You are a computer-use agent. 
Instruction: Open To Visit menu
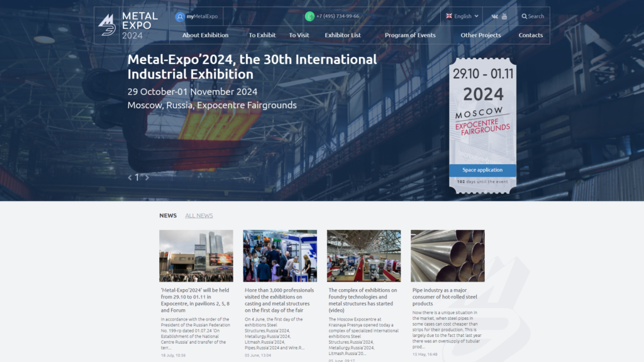coord(299,35)
